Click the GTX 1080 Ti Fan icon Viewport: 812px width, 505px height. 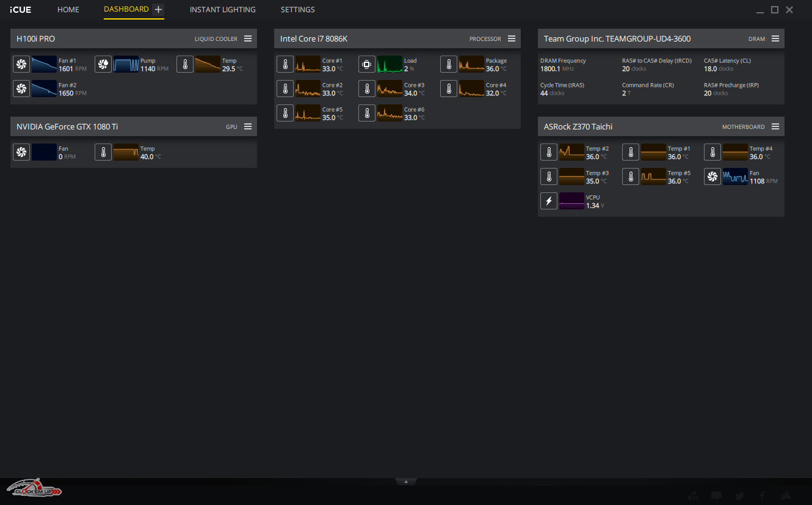tap(21, 152)
